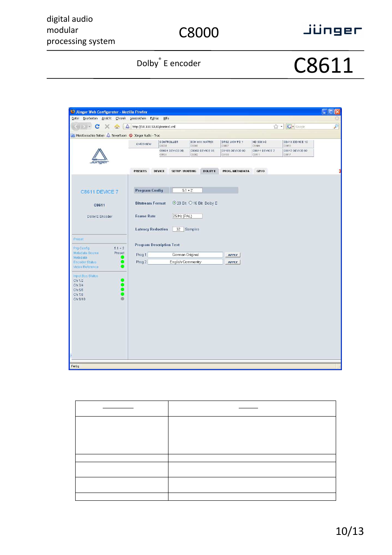Click the OVERVIEW button
The image size is (392, 555).
tap(144, 144)
